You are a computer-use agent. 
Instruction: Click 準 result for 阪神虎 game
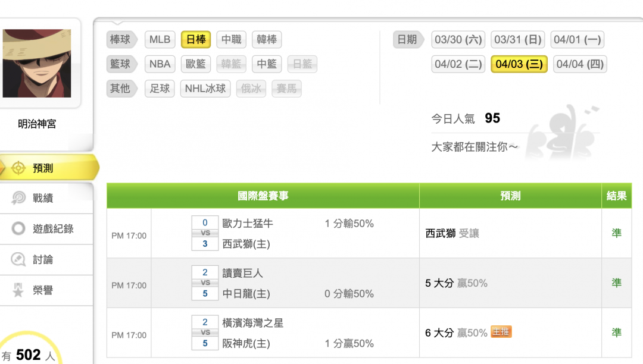point(616,332)
